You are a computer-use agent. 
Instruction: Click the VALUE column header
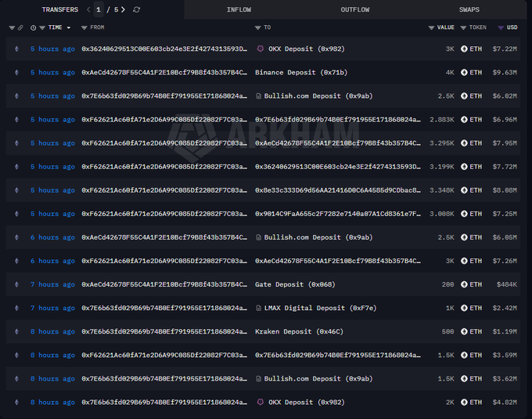(x=445, y=27)
